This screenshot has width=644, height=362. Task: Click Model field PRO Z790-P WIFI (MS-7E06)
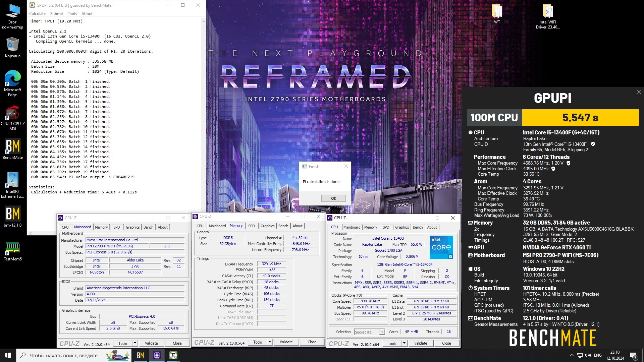pyautogui.click(x=117, y=246)
